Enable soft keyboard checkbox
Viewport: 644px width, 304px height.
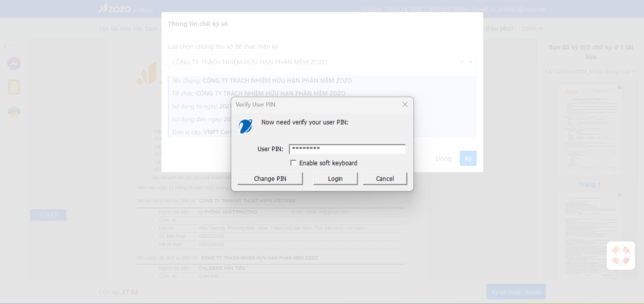[x=293, y=163]
